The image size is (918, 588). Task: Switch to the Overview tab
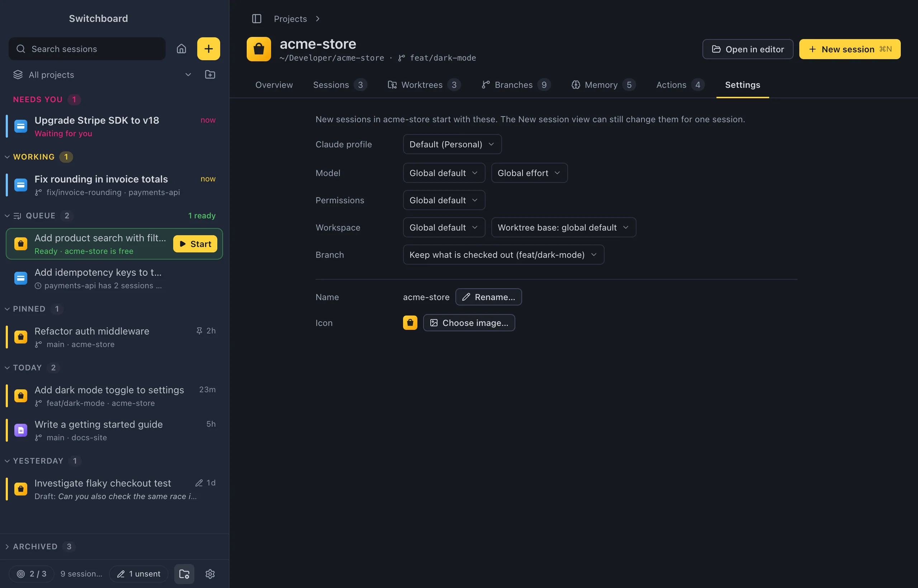coord(274,85)
